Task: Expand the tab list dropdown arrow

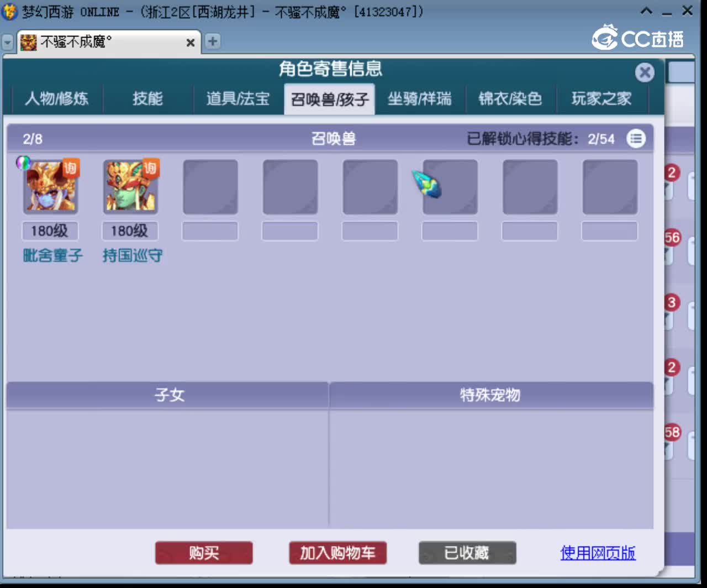Action: pyautogui.click(x=8, y=42)
